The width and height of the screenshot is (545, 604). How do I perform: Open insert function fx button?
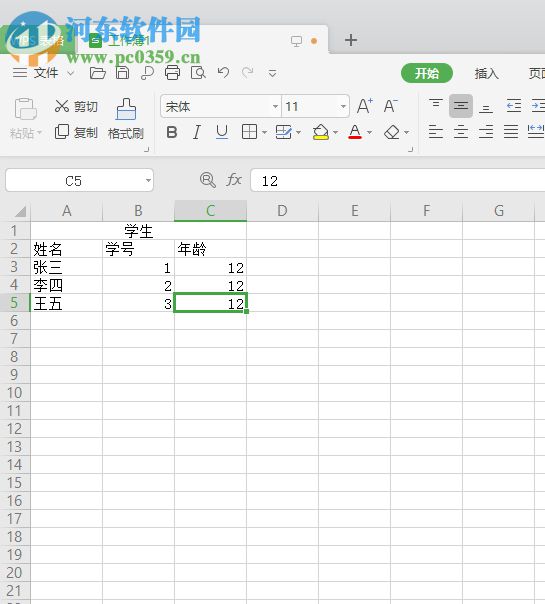pos(234,180)
